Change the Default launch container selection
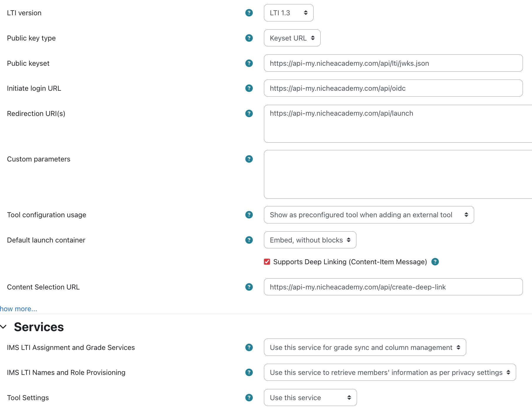The height and width of the screenshot is (411, 532). click(x=310, y=240)
